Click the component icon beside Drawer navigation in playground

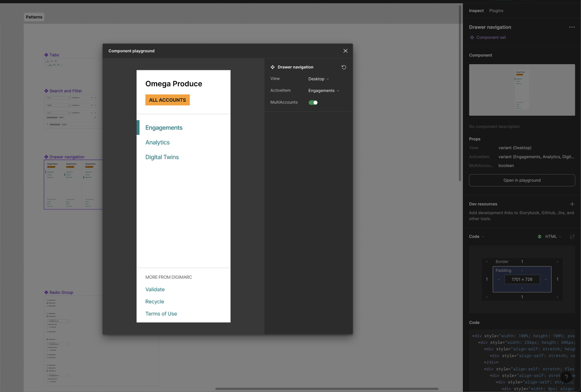click(x=273, y=67)
